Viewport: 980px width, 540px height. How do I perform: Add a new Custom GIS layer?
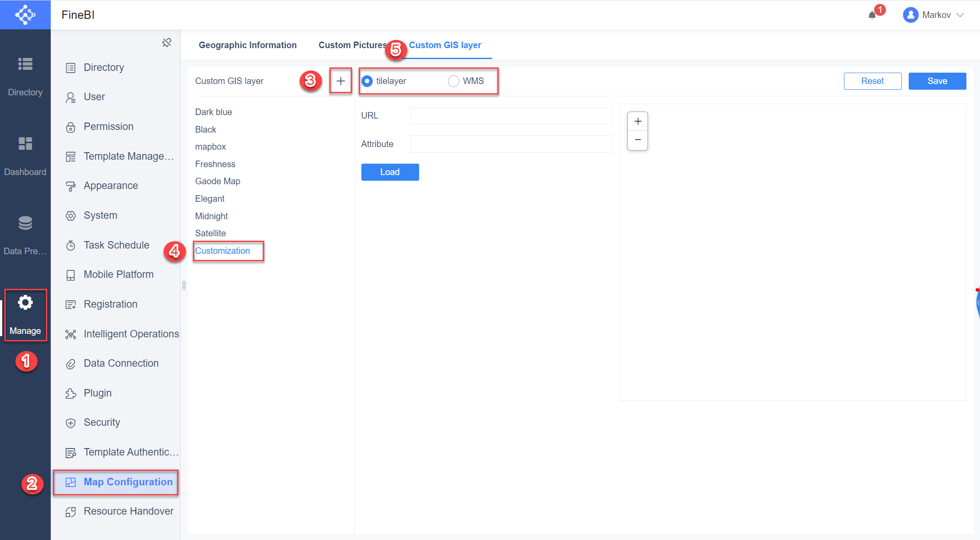click(x=341, y=81)
